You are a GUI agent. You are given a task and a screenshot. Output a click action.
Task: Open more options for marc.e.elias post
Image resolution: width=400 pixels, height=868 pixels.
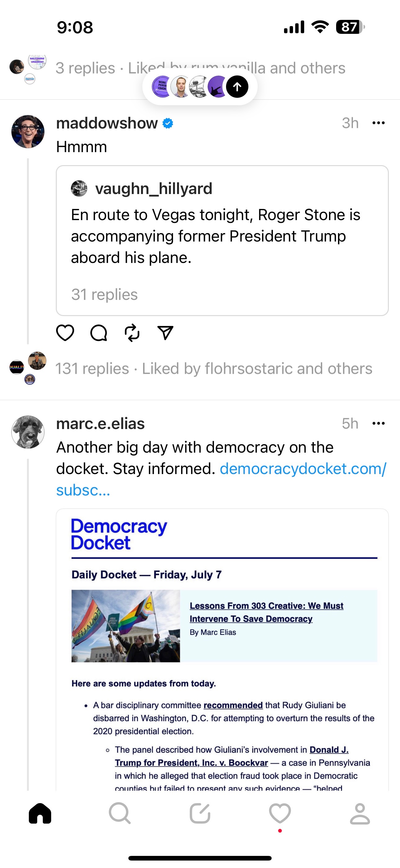click(x=379, y=423)
